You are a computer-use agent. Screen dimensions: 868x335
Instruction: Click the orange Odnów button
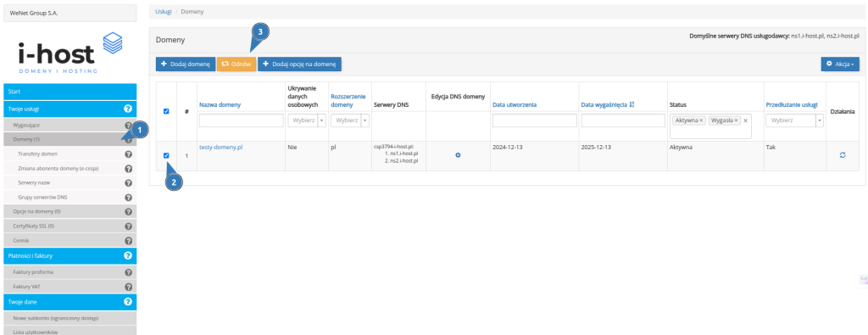236,64
